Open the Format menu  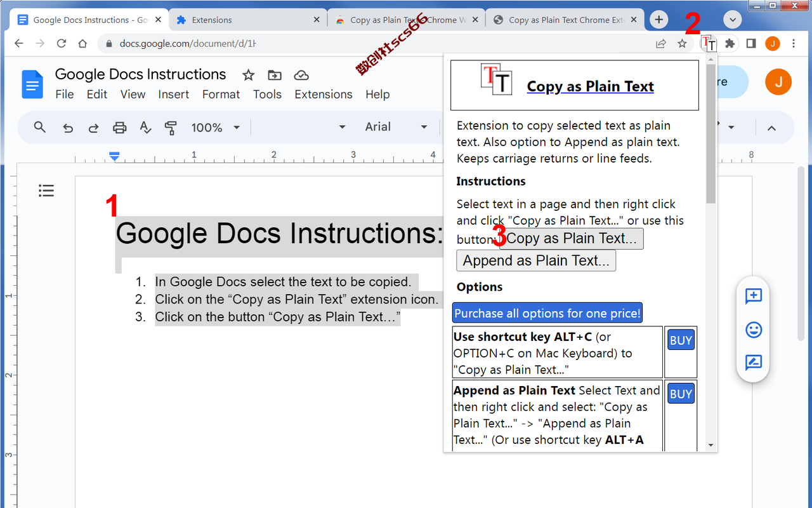tap(221, 94)
